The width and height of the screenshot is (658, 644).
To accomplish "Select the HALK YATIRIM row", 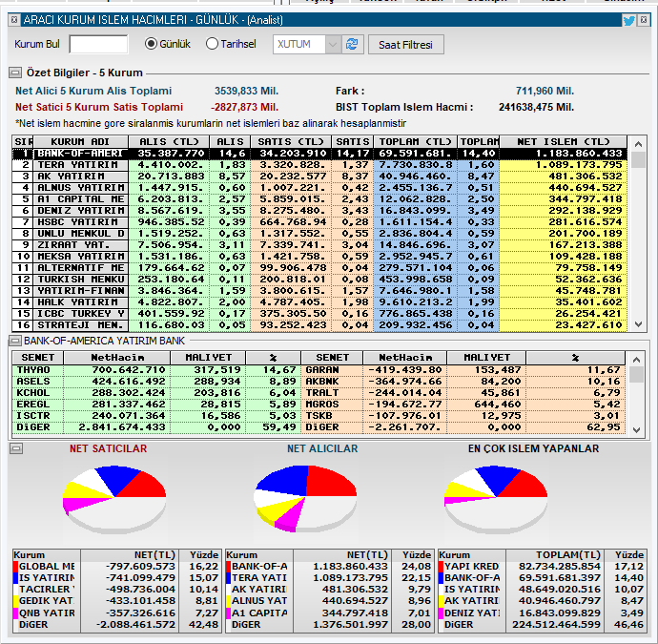I will click(x=319, y=302).
